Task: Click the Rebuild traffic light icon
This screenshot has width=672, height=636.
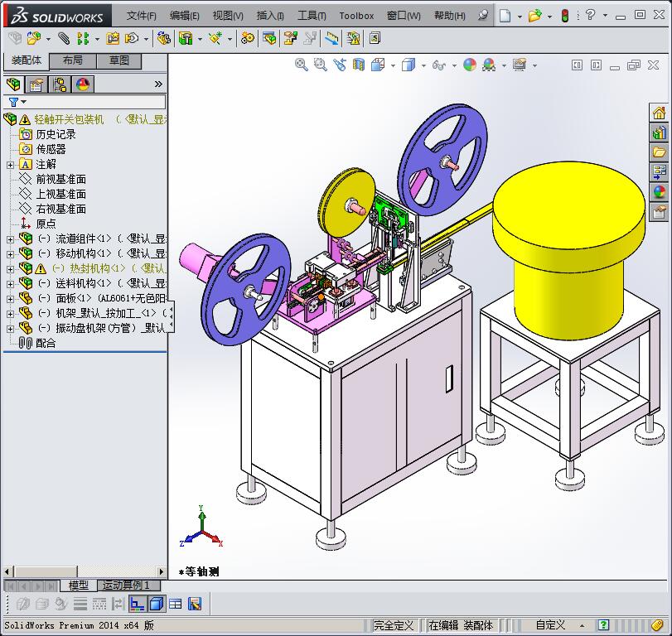Action: pyautogui.click(x=565, y=16)
